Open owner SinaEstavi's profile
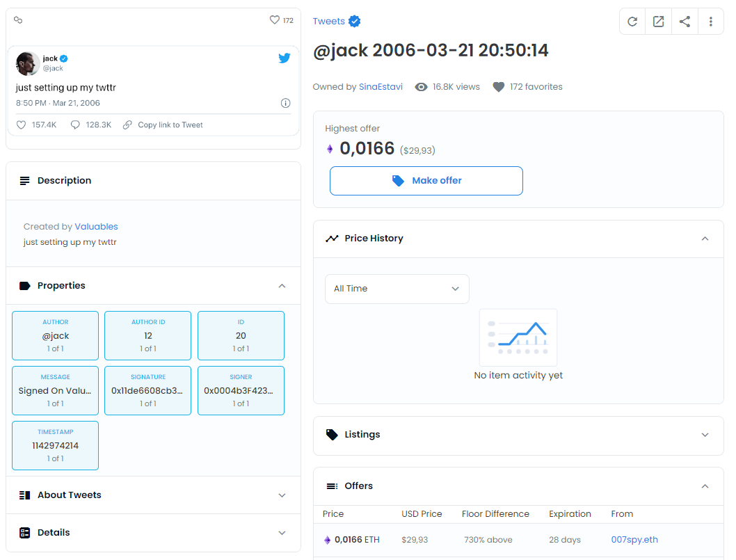Image resolution: width=736 pixels, height=560 pixels. (x=381, y=87)
